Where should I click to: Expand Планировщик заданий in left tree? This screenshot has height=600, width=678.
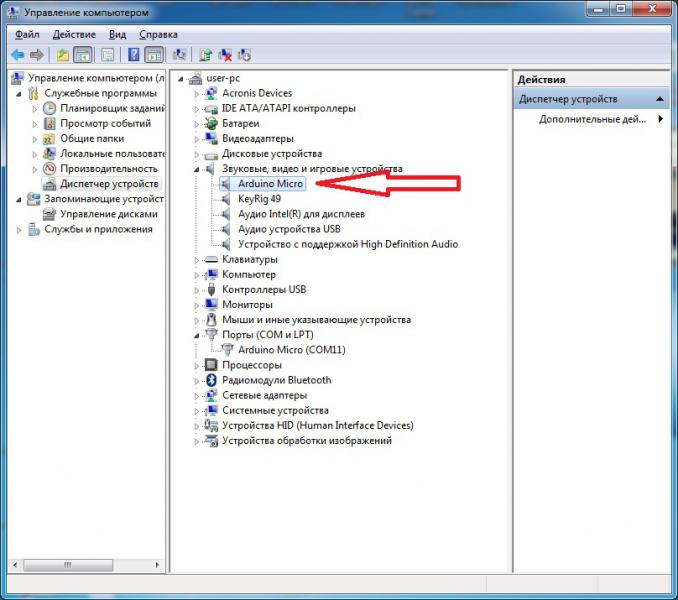[35, 109]
